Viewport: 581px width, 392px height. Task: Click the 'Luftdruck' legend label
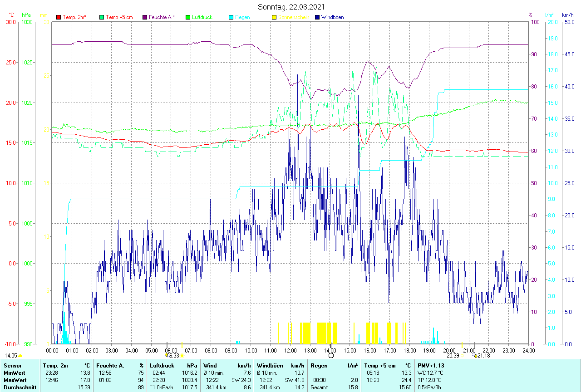click(x=202, y=17)
